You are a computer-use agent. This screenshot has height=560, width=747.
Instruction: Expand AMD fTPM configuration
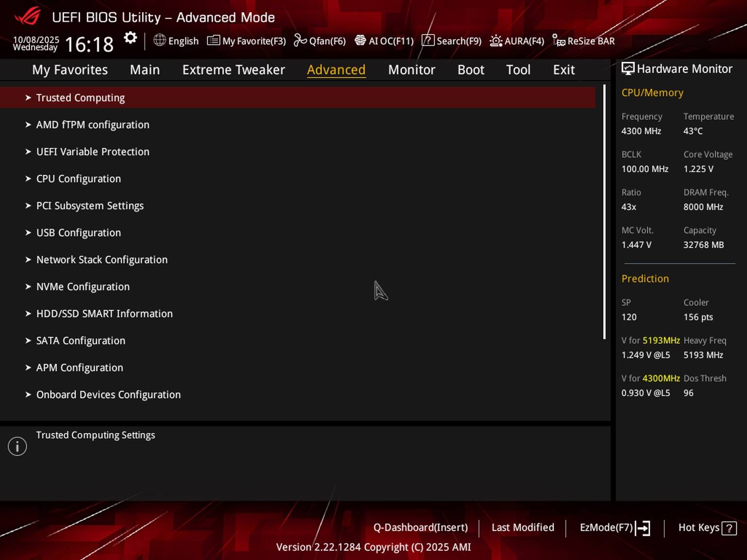click(92, 125)
